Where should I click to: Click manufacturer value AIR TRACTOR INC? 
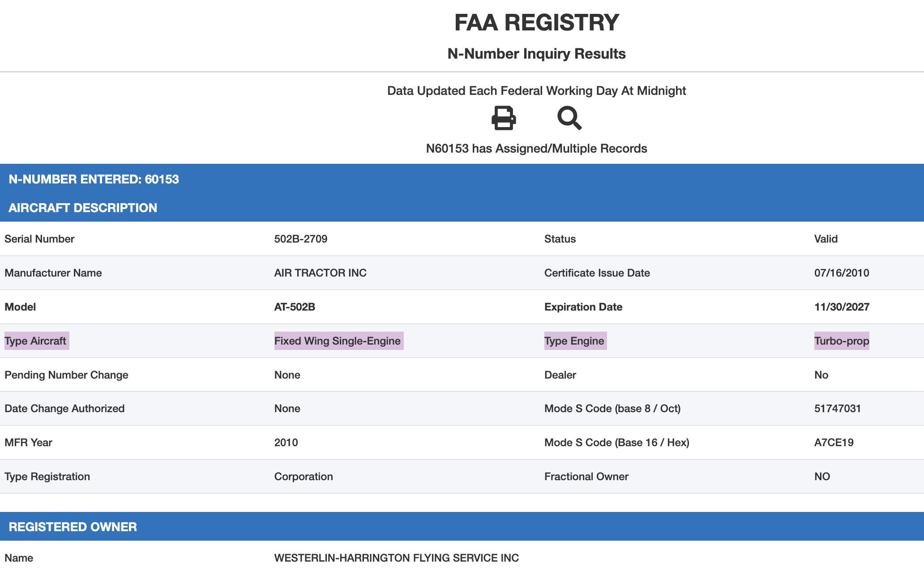tap(320, 273)
